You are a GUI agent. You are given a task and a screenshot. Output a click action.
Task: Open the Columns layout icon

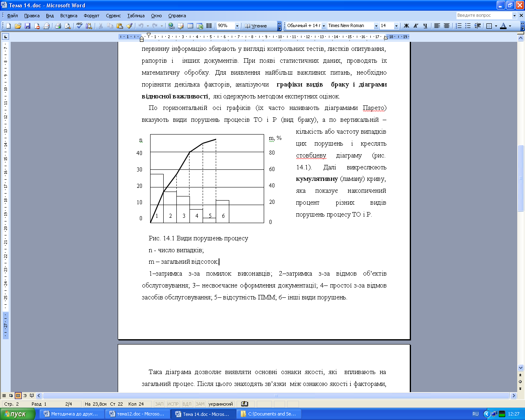(x=209, y=26)
